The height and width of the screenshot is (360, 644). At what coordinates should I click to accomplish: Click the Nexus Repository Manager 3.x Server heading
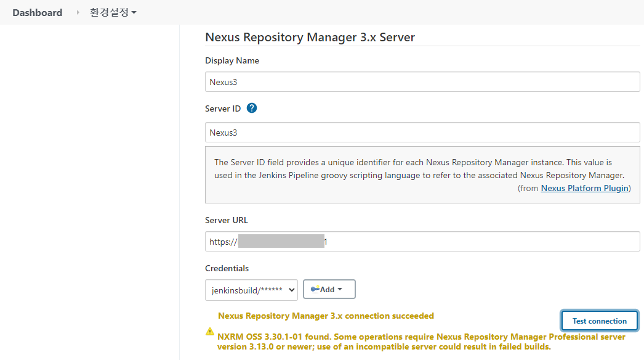tap(310, 37)
